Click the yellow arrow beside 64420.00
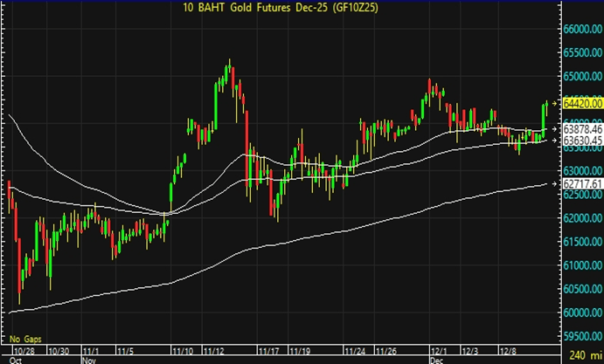The image size is (604, 364). [x=556, y=103]
